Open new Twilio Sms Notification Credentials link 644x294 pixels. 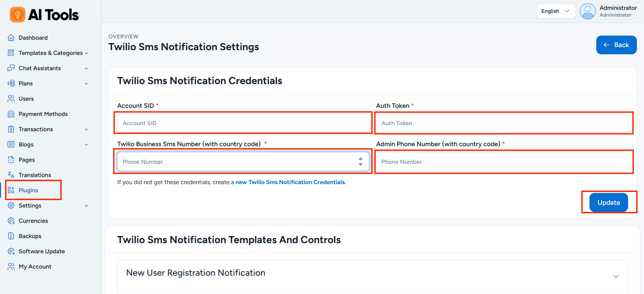pyautogui.click(x=291, y=182)
